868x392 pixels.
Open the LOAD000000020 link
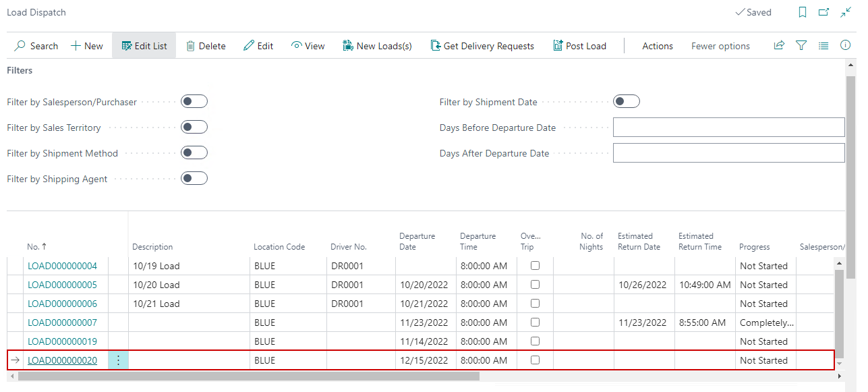click(x=62, y=360)
